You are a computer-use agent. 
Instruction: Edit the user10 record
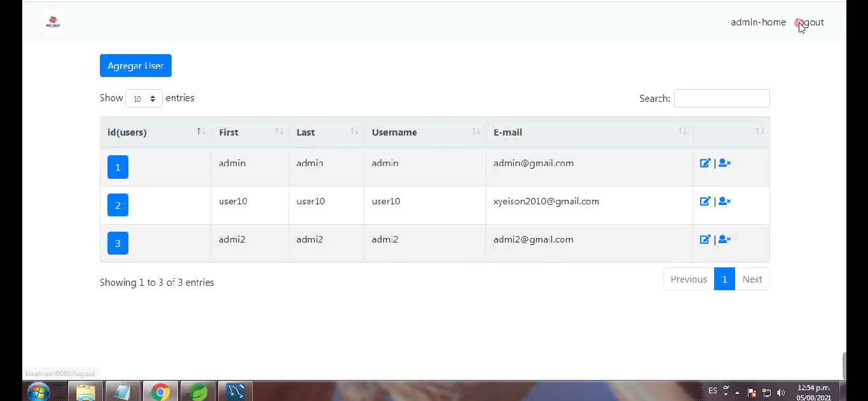[705, 201]
